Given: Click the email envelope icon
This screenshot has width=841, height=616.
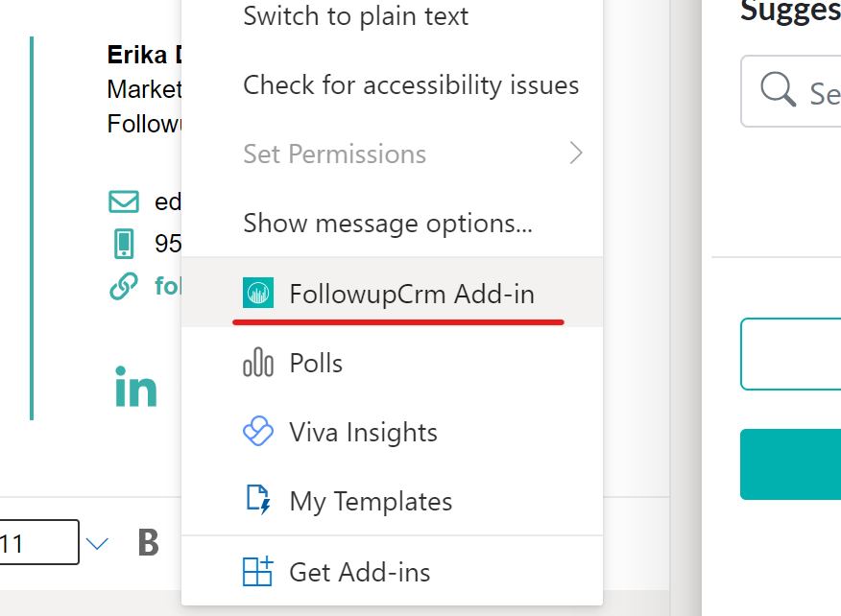Looking at the screenshot, I should click(x=123, y=201).
